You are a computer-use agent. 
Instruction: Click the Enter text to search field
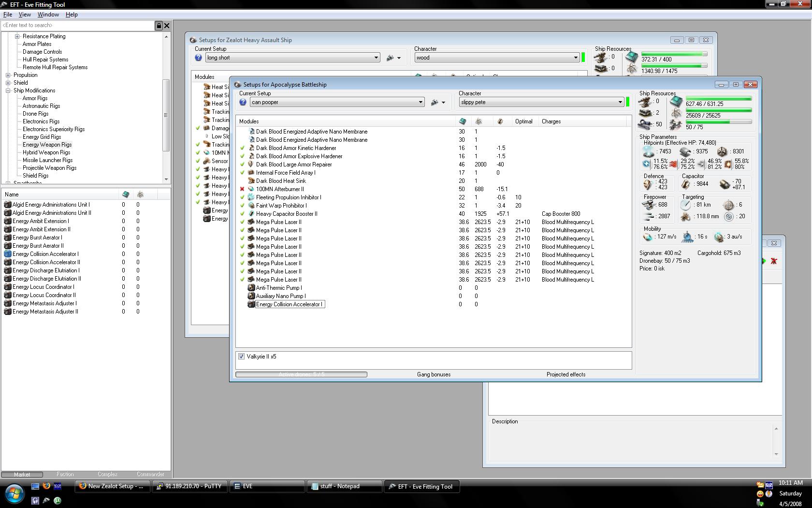[x=77, y=26]
